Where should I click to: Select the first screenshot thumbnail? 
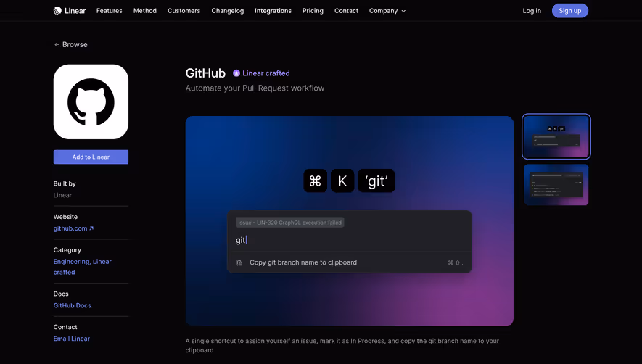(556, 136)
